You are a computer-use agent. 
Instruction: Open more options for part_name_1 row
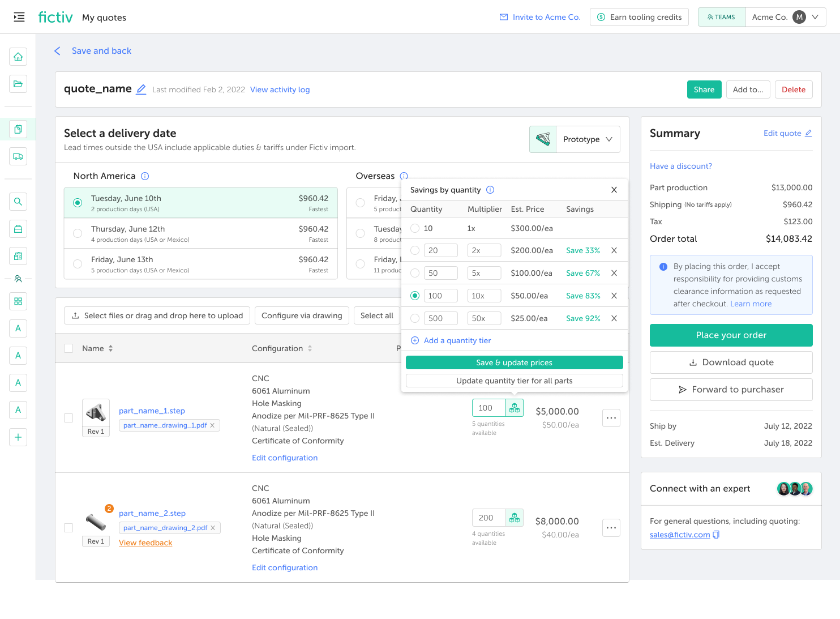pyautogui.click(x=611, y=418)
